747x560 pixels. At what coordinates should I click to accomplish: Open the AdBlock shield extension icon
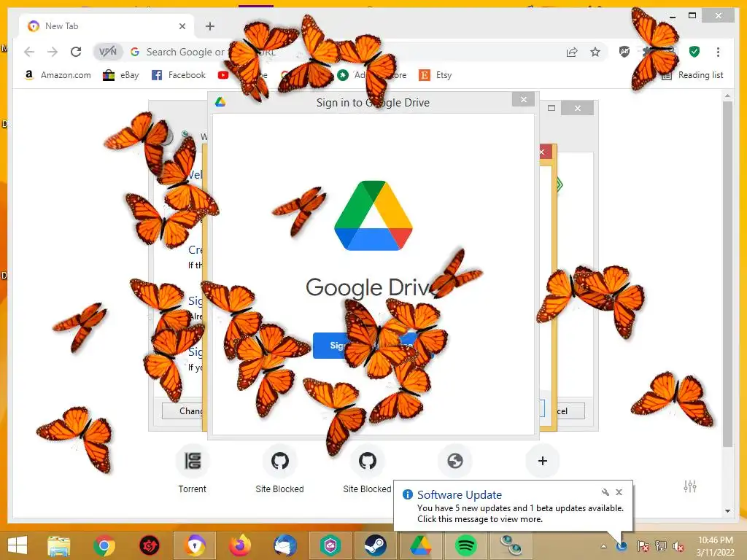click(624, 52)
